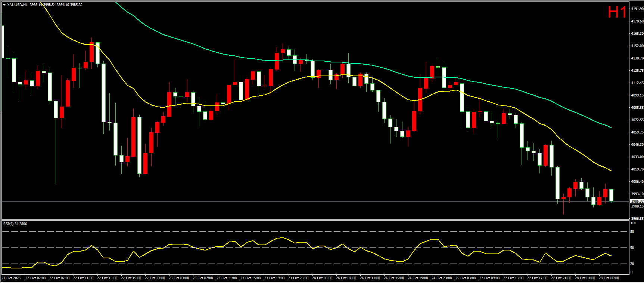Select the 27 Oct 09:00 time label
This screenshot has width=644, height=283.
489,278
